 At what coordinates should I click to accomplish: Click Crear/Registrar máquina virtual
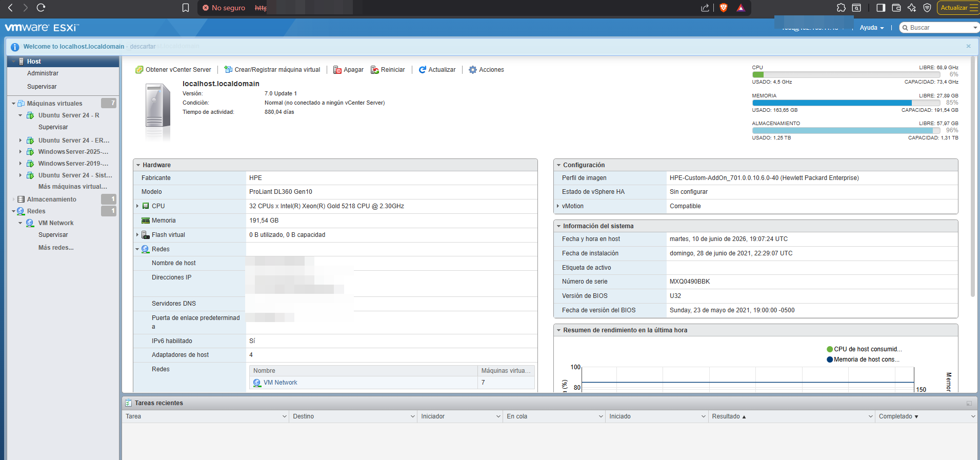coord(272,70)
